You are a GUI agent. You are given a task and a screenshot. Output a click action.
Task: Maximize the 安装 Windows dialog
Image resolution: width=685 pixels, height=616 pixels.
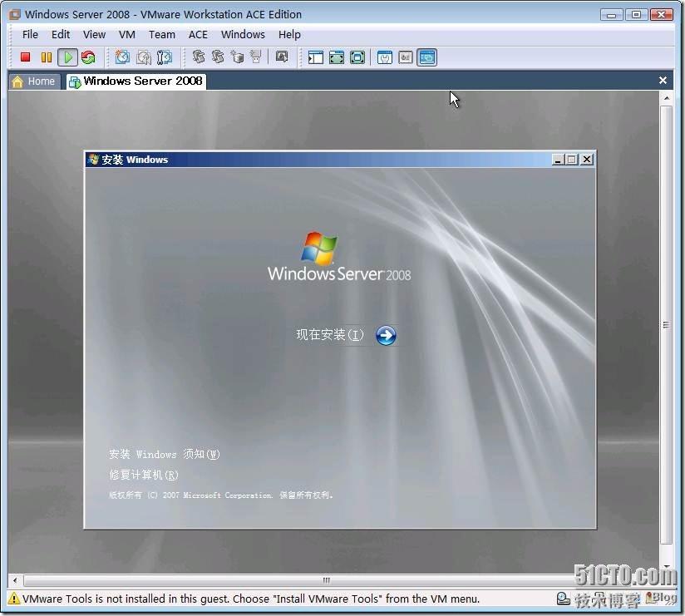[571, 160]
